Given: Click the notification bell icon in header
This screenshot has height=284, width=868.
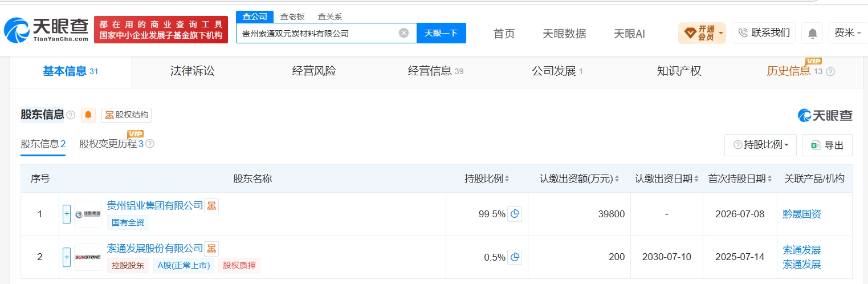Looking at the screenshot, I should 812,33.
